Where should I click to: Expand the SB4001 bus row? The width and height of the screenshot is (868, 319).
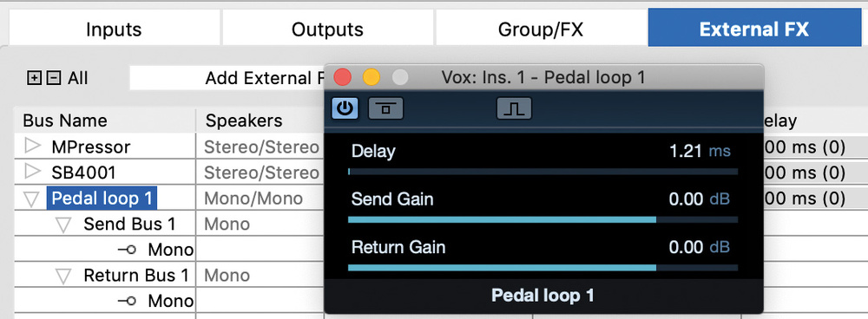[x=33, y=172]
